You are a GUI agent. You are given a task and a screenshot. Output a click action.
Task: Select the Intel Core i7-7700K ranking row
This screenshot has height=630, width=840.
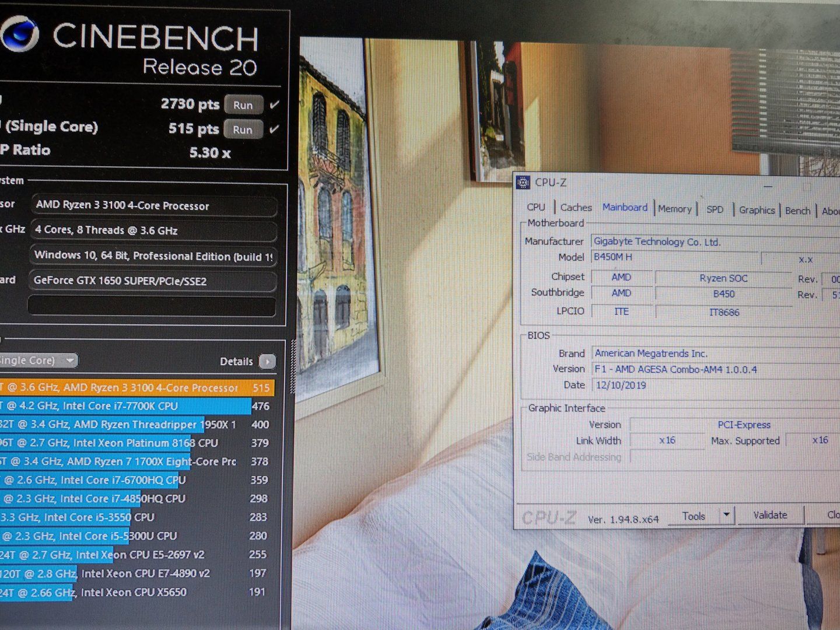[136, 406]
